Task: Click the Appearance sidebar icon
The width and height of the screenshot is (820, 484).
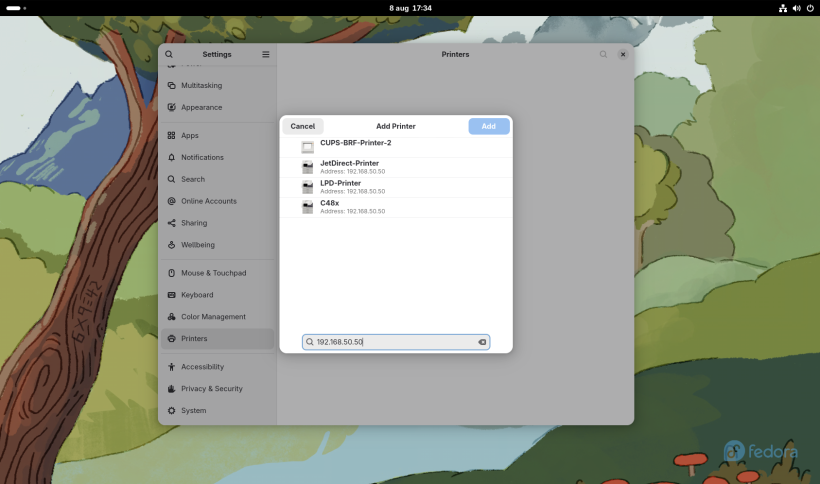Action: tap(172, 107)
